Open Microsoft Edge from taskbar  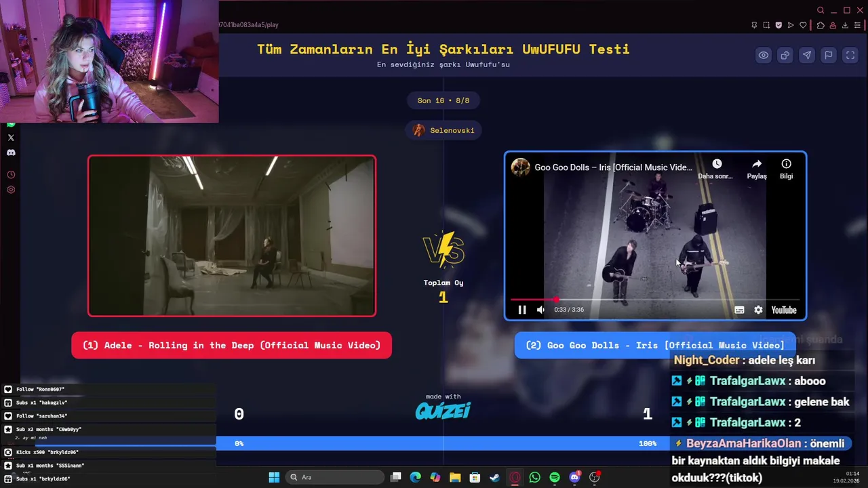click(x=415, y=477)
